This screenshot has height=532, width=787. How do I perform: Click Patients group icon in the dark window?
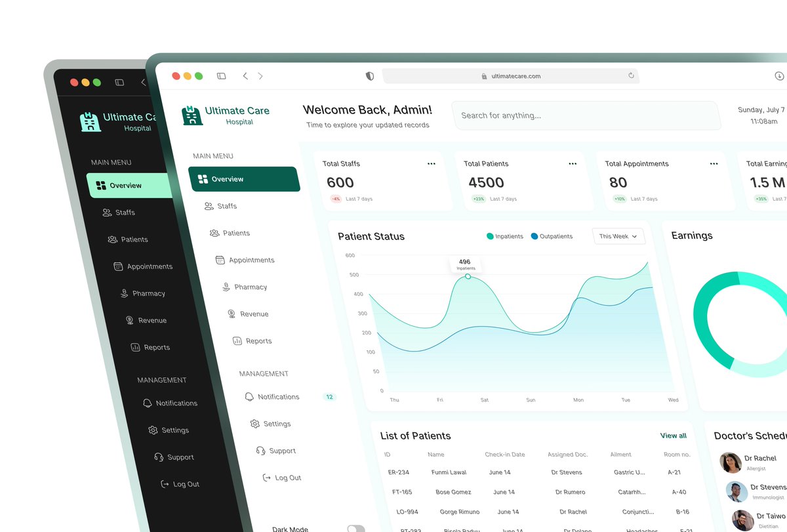[113, 239]
